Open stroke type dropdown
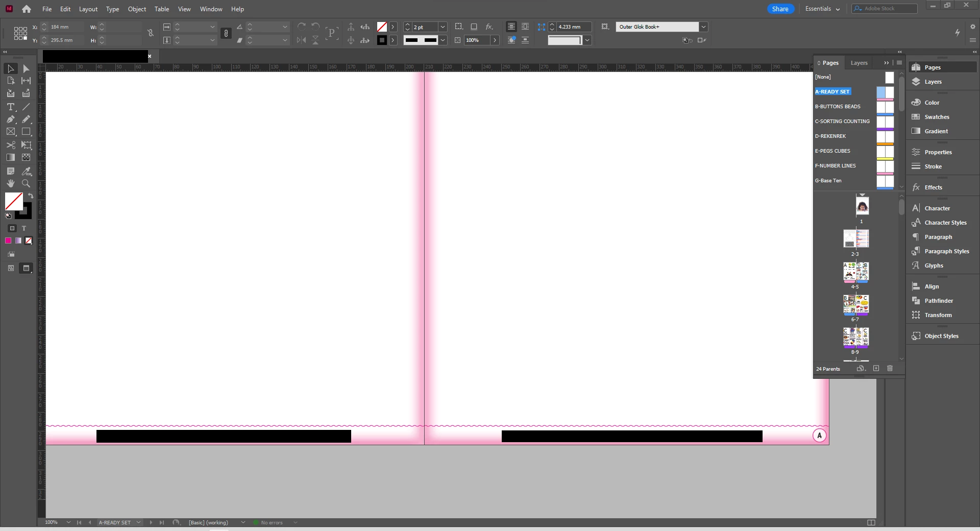The height and width of the screenshot is (531, 980). [443, 40]
